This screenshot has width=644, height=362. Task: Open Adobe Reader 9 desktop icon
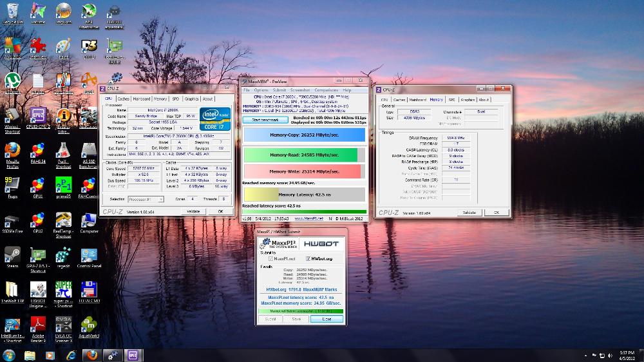click(38, 329)
